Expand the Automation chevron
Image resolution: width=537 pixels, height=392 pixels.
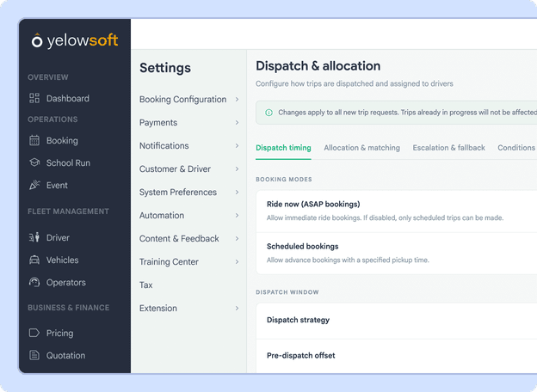coord(237,216)
